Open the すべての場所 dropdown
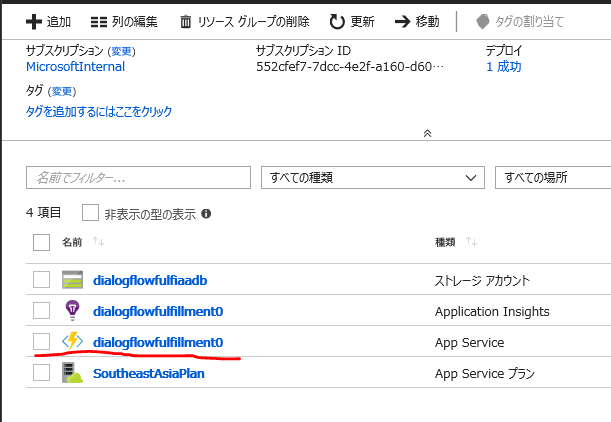 point(553,178)
